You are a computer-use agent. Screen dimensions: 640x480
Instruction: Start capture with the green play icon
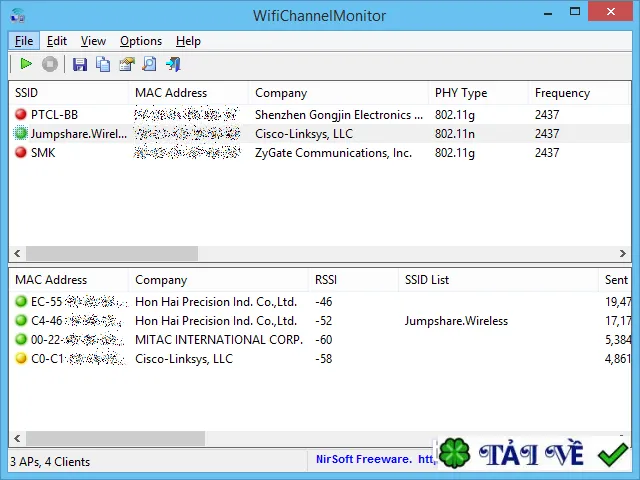tap(26, 64)
